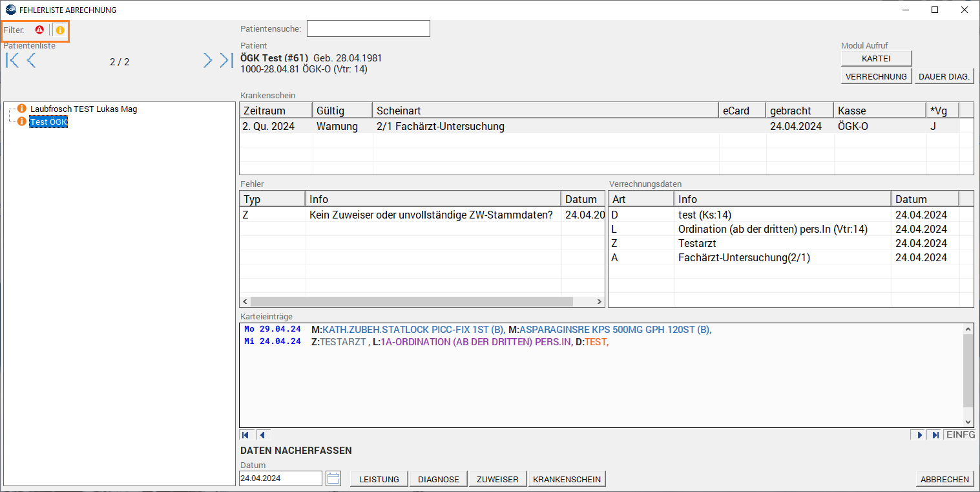Toggle the orange info warning filter
The width and height of the screenshot is (980, 492).
(60, 30)
